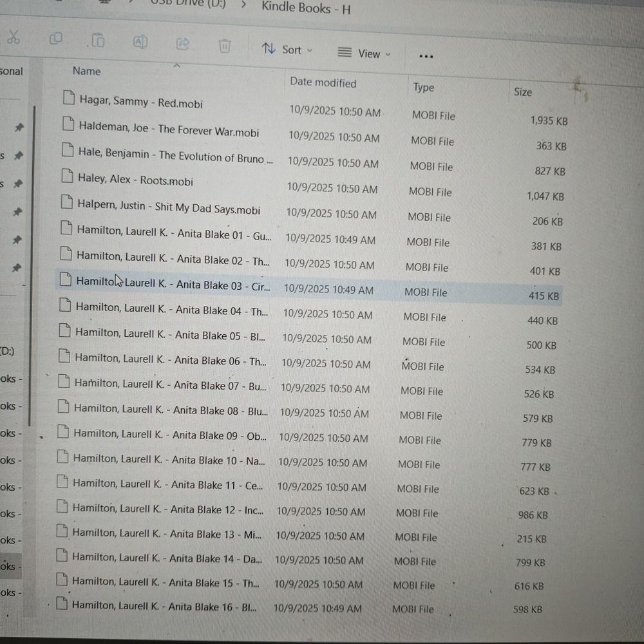Image resolution: width=644 pixels, height=644 pixels.
Task: Sort by the Type column header
Action: [x=424, y=88]
